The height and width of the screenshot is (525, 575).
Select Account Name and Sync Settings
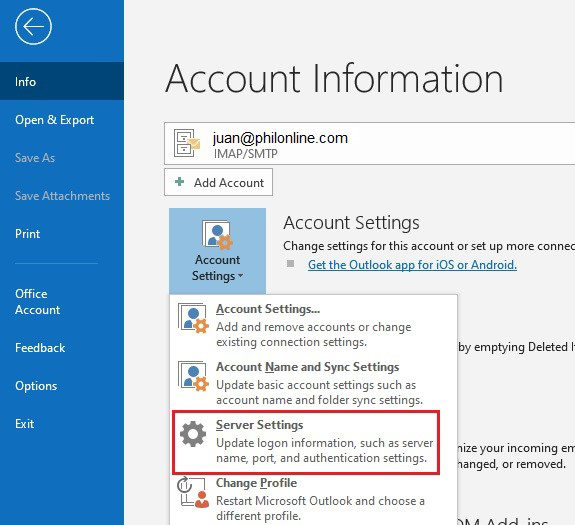point(314,383)
